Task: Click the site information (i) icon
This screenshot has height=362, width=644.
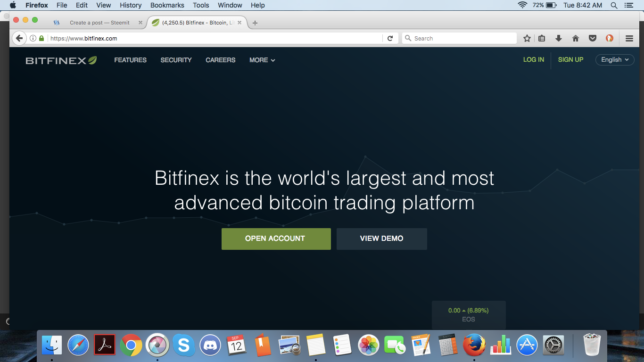Action: pos(33,38)
